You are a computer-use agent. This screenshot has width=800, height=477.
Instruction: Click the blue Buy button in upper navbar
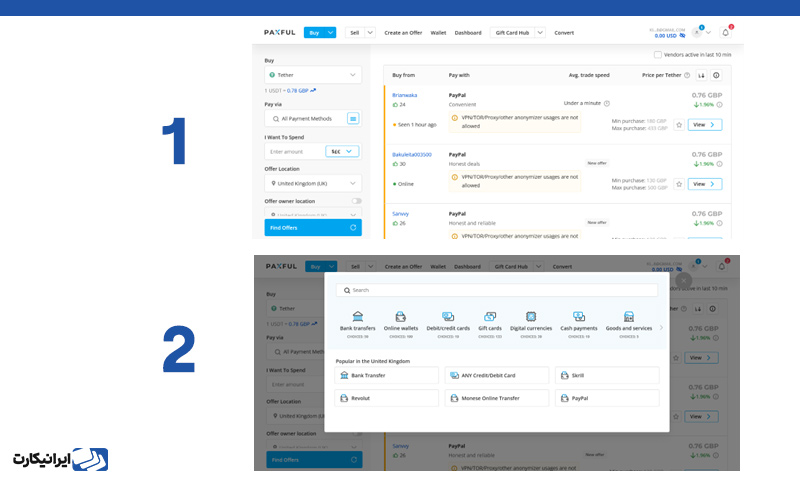coord(314,33)
